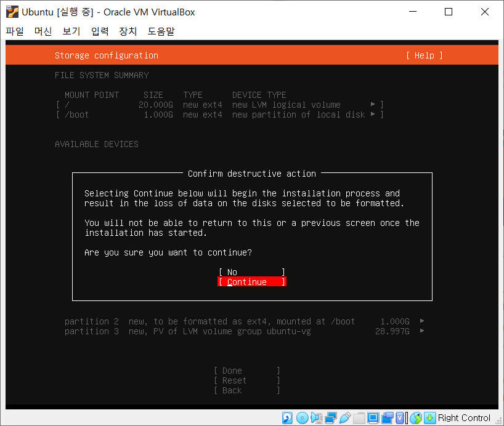Open the audio settings status icon

(x=317, y=417)
